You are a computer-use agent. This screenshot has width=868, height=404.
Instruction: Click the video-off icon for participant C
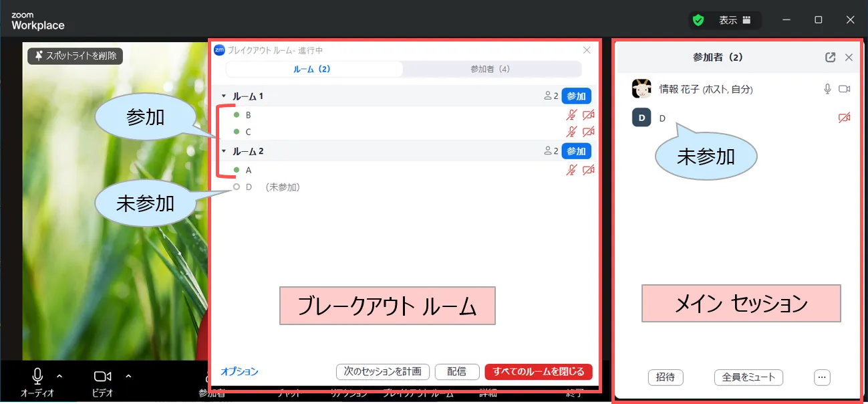point(588,132)
